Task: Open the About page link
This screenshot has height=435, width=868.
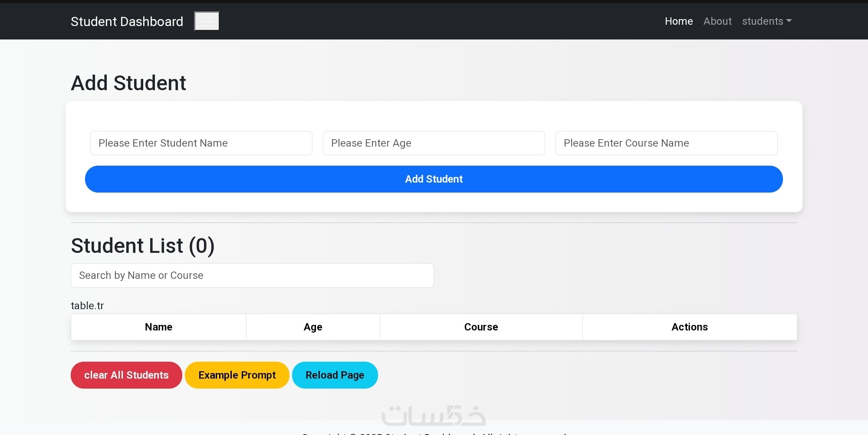Action: point(717,21)
